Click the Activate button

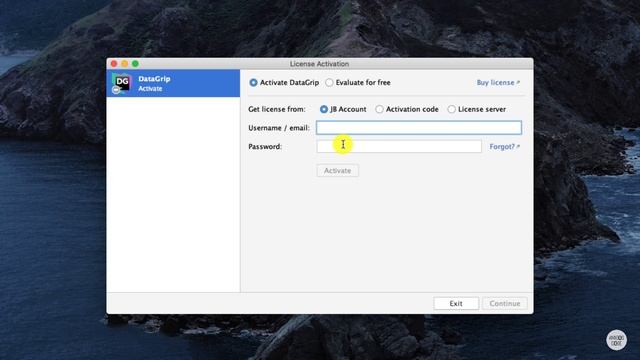[338, 171]
